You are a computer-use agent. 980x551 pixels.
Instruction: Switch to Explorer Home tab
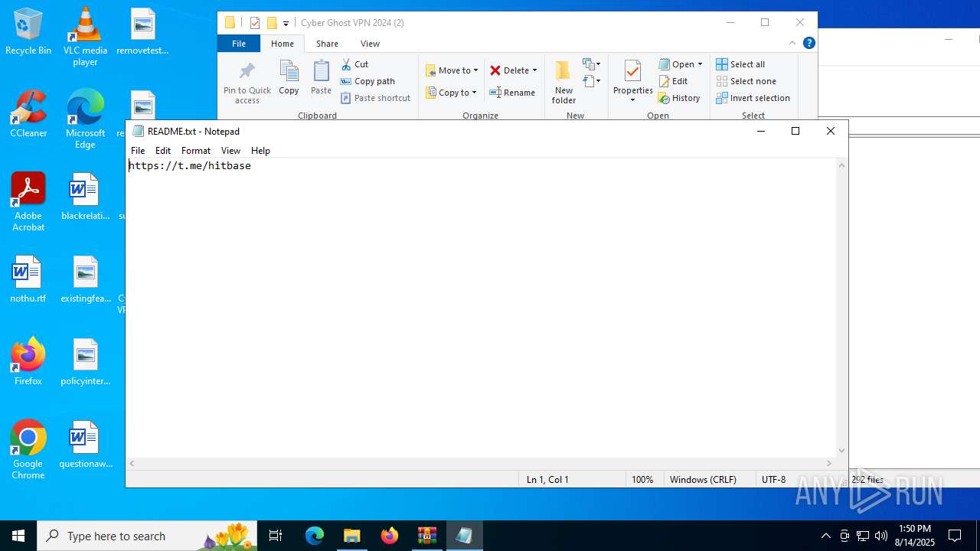coord(283,44)
